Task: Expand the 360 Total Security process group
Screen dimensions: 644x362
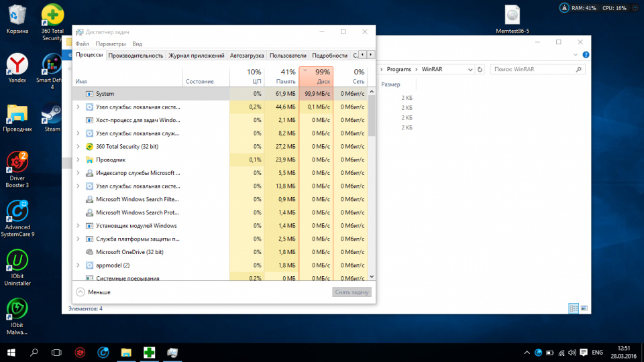Action: (79, 146)
